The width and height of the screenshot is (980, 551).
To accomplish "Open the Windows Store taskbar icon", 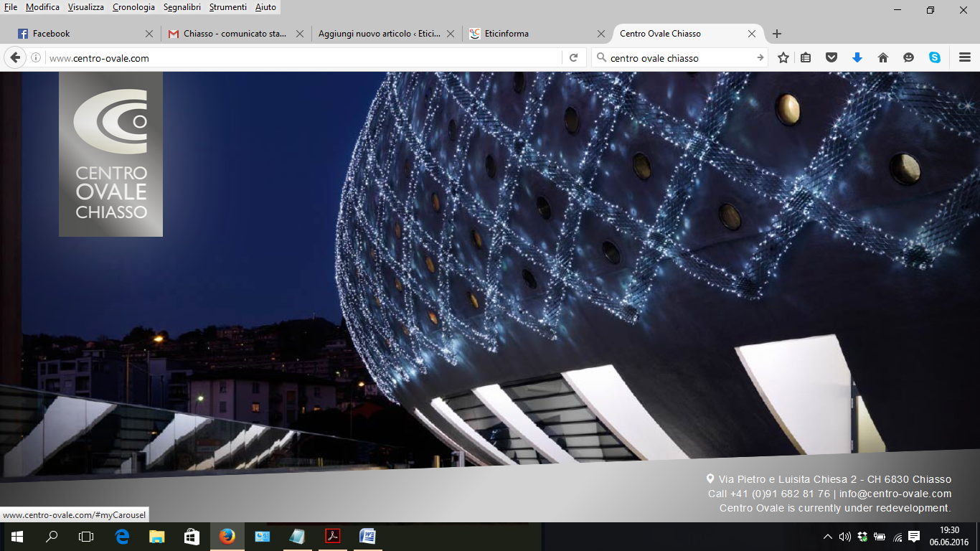I will pos(192,537).
